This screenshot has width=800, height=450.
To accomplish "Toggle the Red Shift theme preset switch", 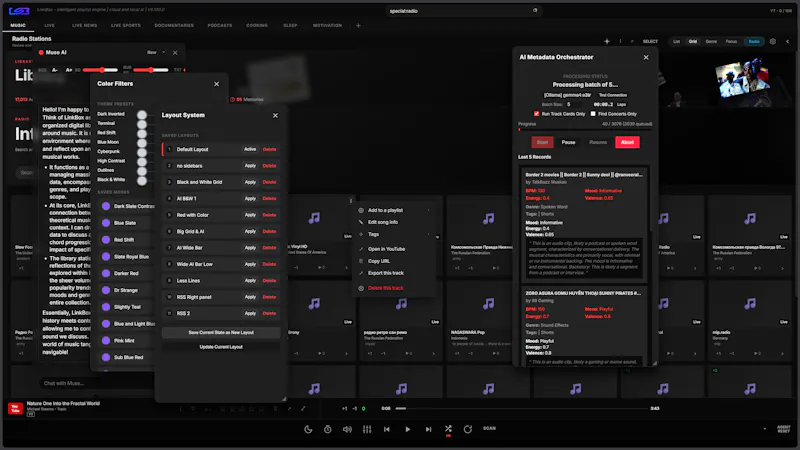I will pos(142,133).
